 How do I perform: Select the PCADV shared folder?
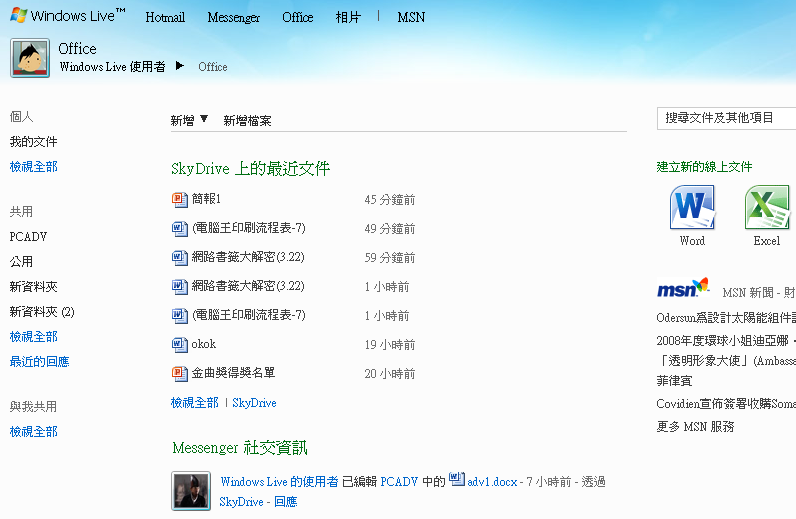coord(28,237)
